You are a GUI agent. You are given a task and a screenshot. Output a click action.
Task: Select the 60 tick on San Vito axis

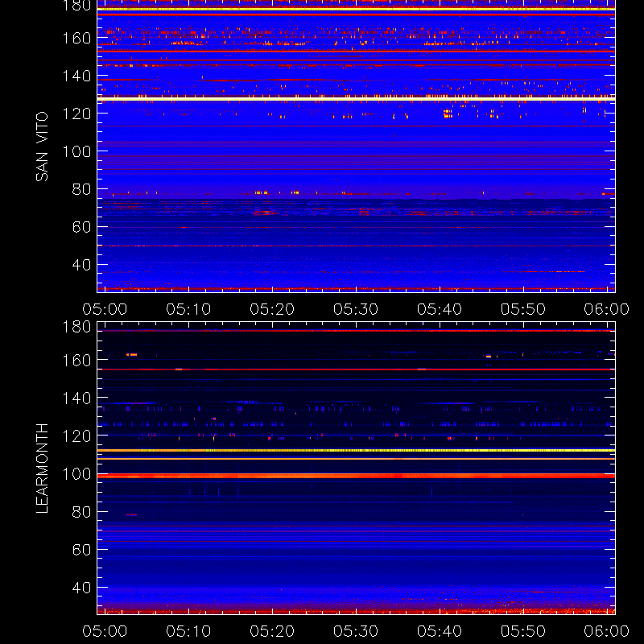(81, 227)
